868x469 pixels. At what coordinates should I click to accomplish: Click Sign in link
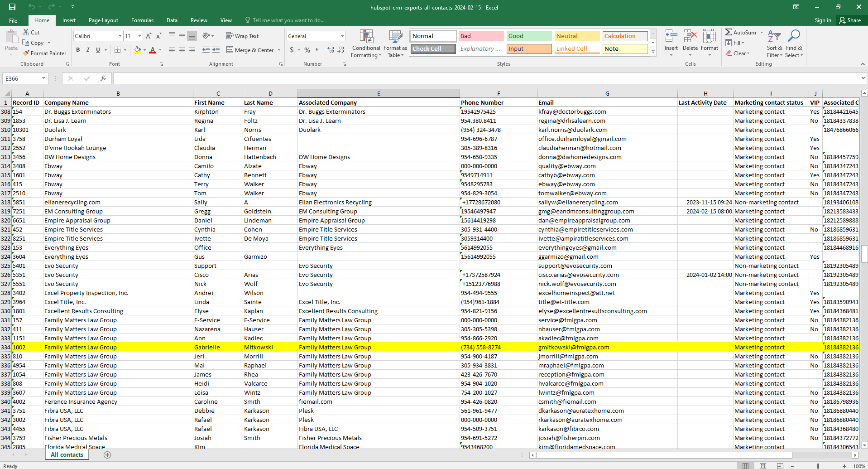coord(823,20)
